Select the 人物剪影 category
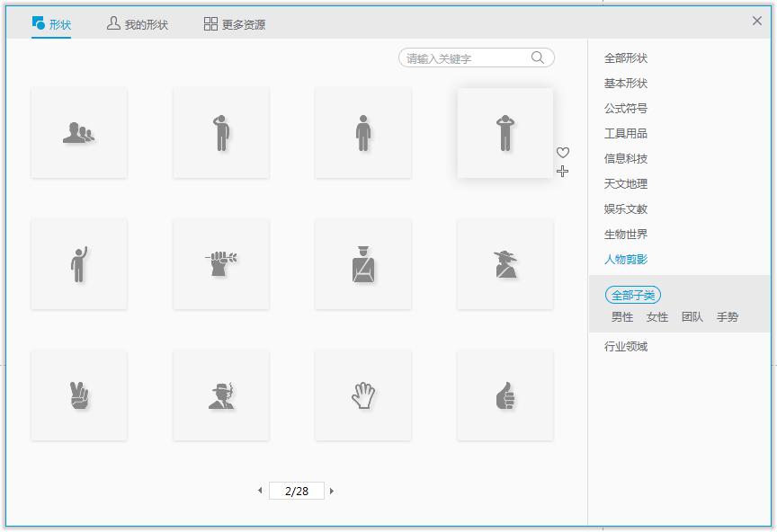The width and height of the screenshot is (777, 532). pyautogui.click(x=627, y=259)
